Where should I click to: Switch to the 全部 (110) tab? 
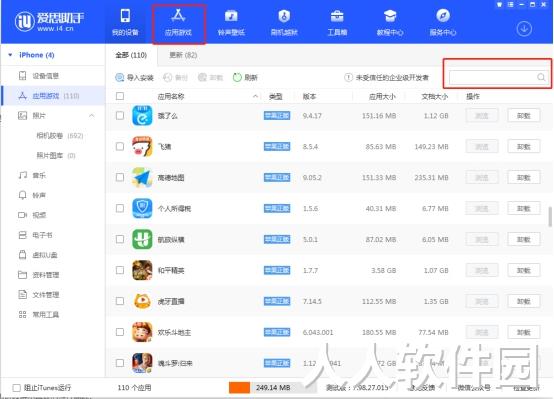pyautogui.click(x=131, y=55)
